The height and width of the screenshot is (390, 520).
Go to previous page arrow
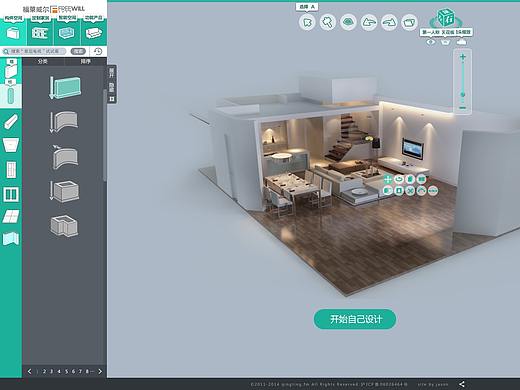click(x=29, y=371)
